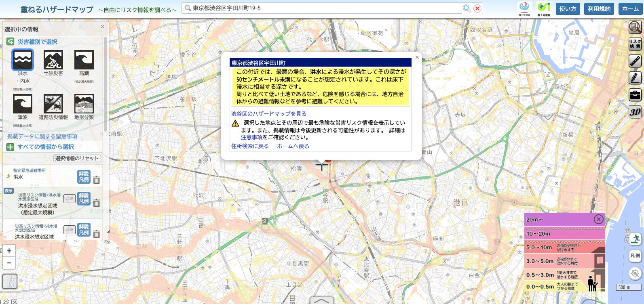The height and width of the screenshot is (304, 644).
Task: Delete the 指定緊急避難場所 洪水 layer with trash icon
Action: click(97, 180)
